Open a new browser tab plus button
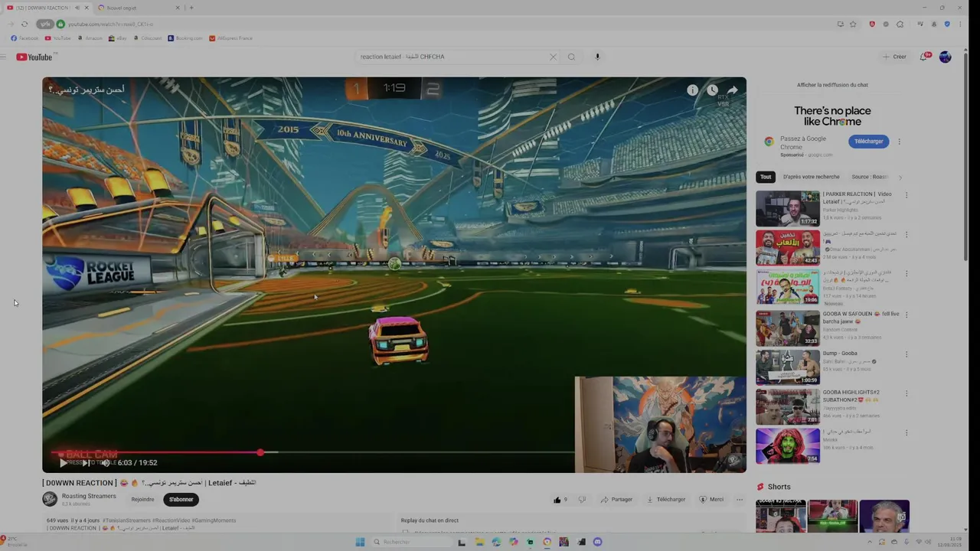 pyautogui.click(x=191, y=8)
